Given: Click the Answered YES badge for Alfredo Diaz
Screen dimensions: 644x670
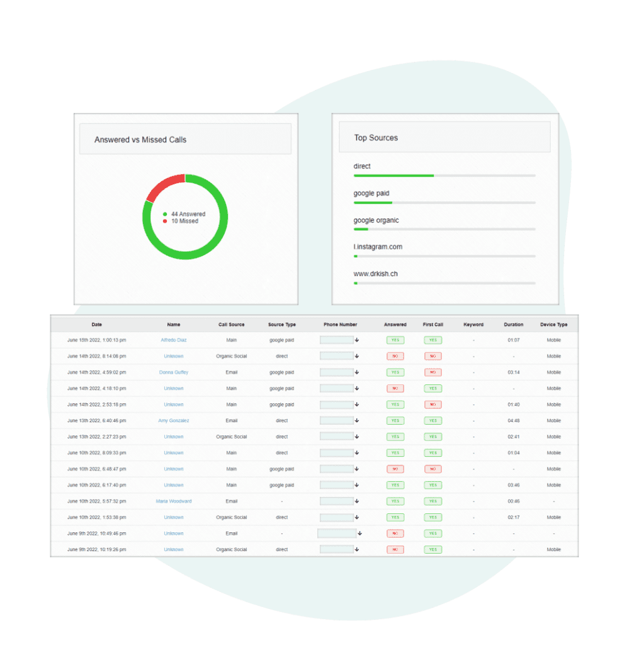Looking at the screenshot, I should 395,340.
